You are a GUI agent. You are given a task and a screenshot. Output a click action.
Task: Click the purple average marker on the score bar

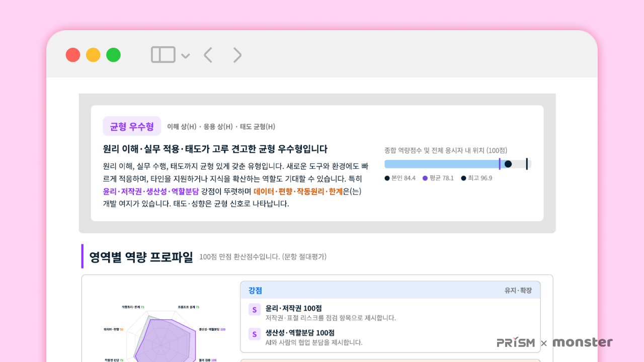tap(500, 164)
